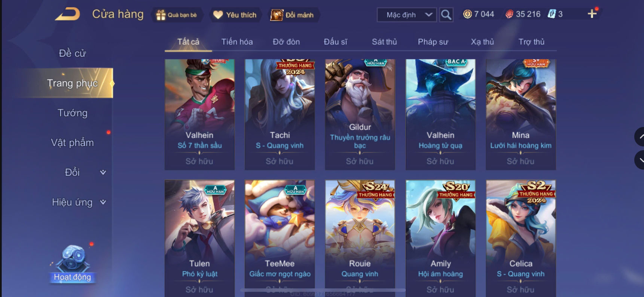This screenshot has width=644, height=297.
Task: Switch to the Sát thủ tab
Action: [384, 42]
